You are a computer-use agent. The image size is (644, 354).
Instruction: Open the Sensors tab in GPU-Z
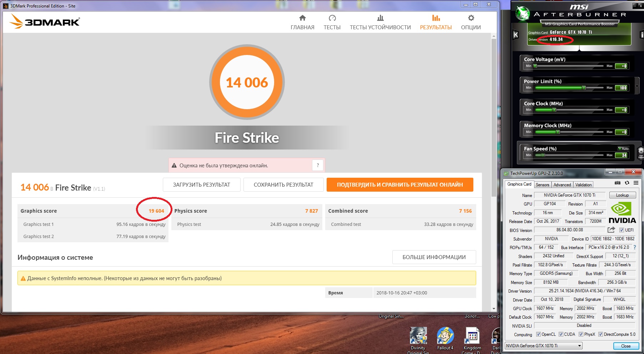[542, 185]
